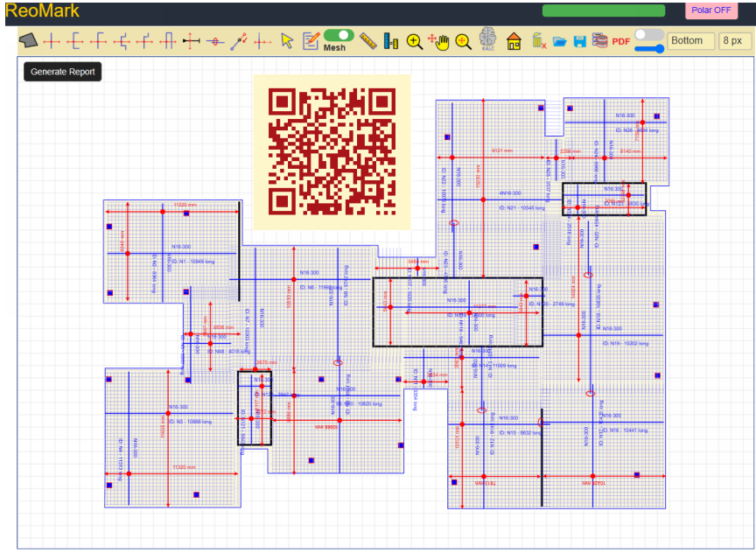The width and height of the screenshot is (756, 553).
Task: Open the KALC brain calculator
Action: coord(487,39)
